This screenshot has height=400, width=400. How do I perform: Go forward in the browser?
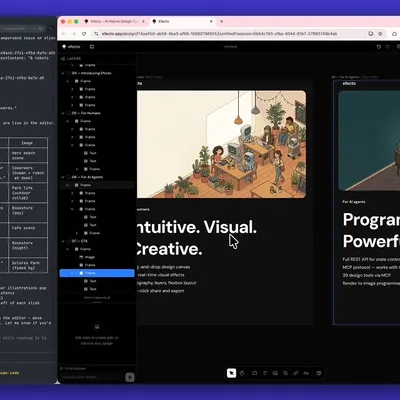[x=74, y=34]
